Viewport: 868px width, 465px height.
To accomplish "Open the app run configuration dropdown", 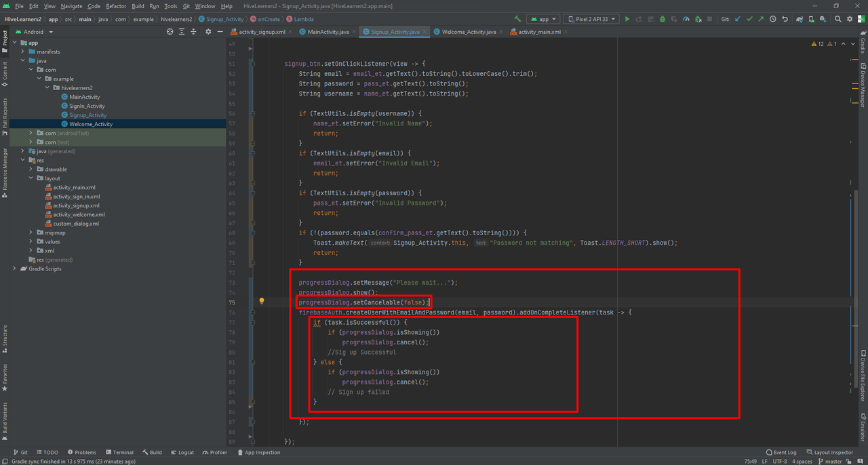I will tap(543, 19).
